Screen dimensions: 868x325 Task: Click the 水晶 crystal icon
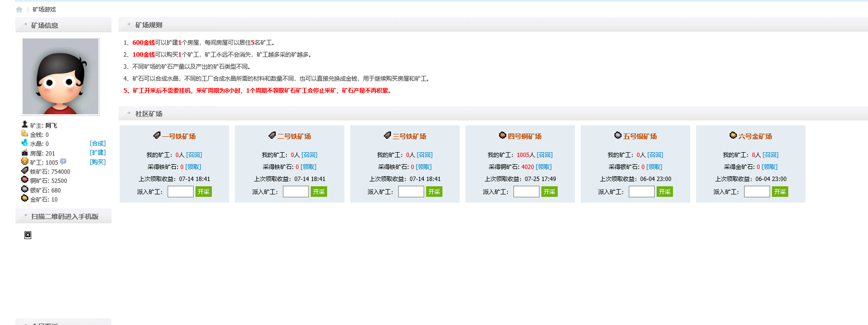click(24, 143)
